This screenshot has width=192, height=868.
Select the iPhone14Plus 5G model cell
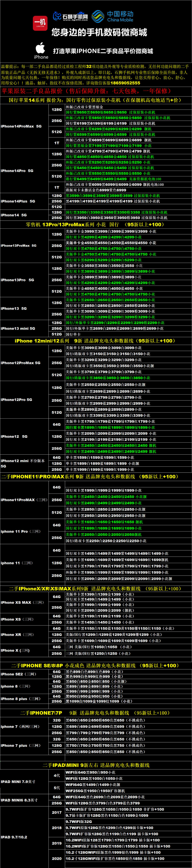point(24,201)
